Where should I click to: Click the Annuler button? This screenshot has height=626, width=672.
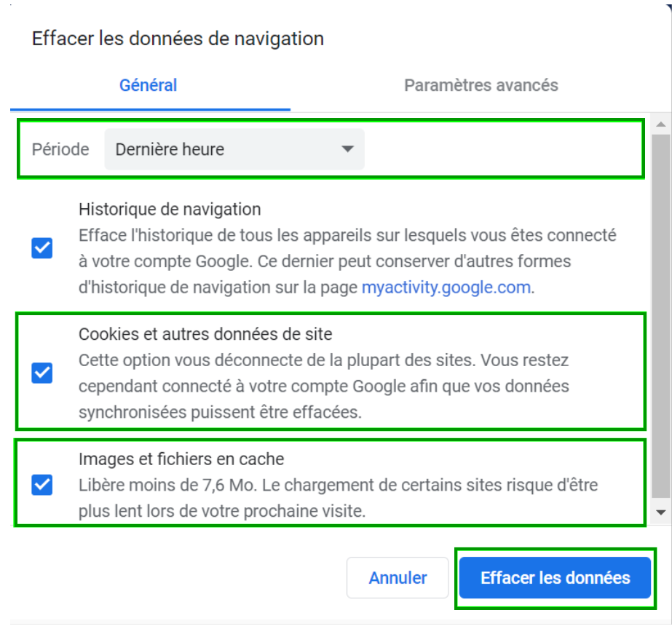point(398,577)
